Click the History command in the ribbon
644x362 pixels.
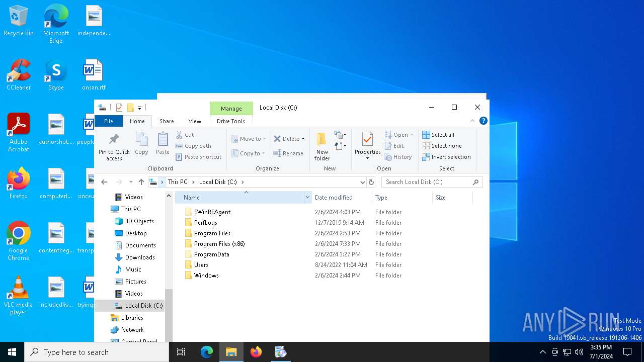click(398, 157)
